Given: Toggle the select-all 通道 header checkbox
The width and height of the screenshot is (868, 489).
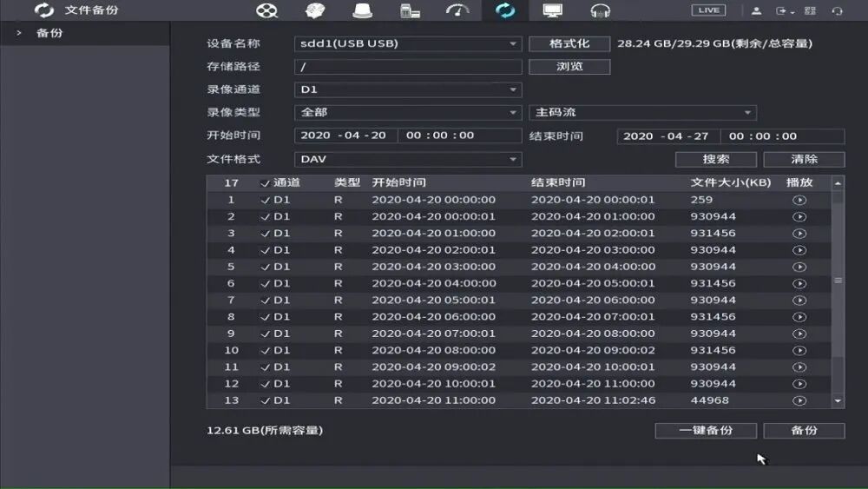Looking at the screenshot, I should (x=265, y=183).
